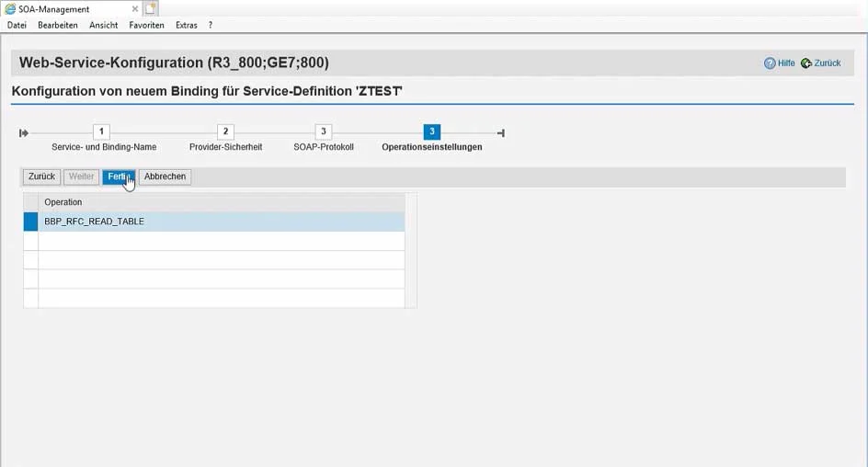
Task: Click the Operation column header
Action: point(221,202)
